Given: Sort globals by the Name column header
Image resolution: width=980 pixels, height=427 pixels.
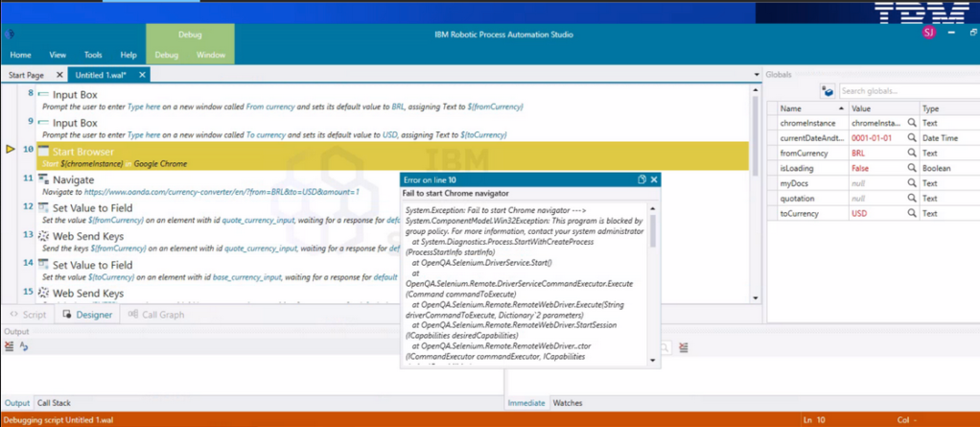Looking at the screenshot, I should (x=812, y=109).
